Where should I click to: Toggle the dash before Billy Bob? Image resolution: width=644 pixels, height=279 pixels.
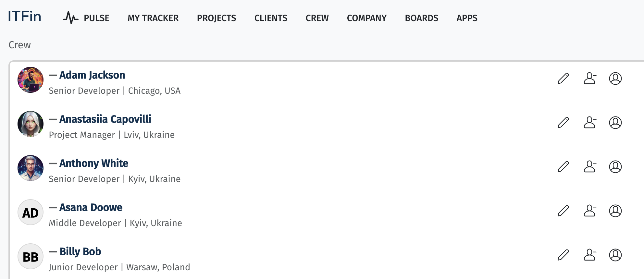(53, 252)
